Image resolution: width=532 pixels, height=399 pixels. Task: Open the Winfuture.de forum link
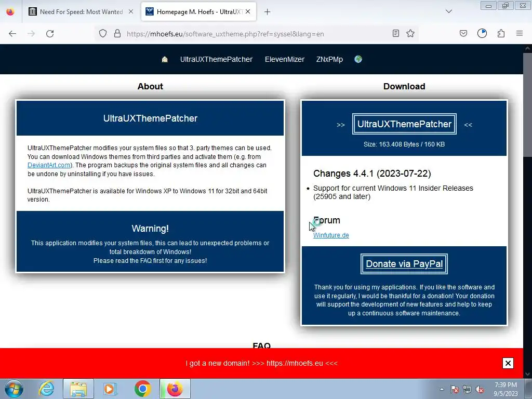coord(331,235)
